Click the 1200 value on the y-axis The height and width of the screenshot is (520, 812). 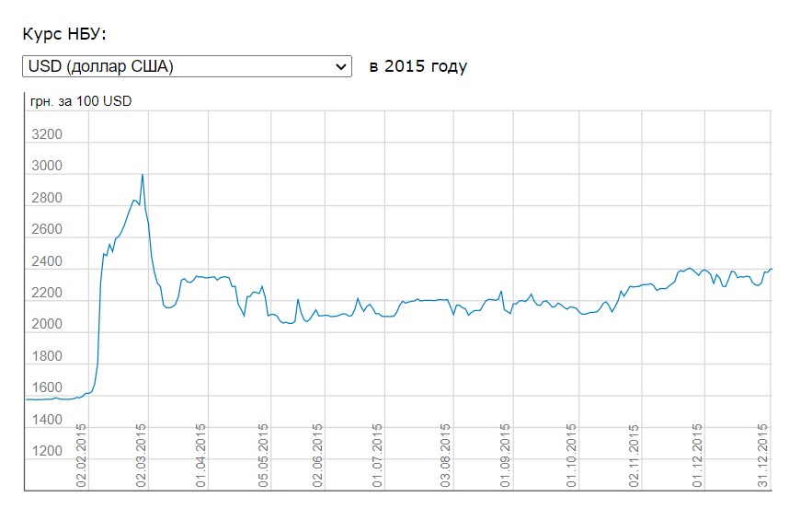(x=46, y=451)
